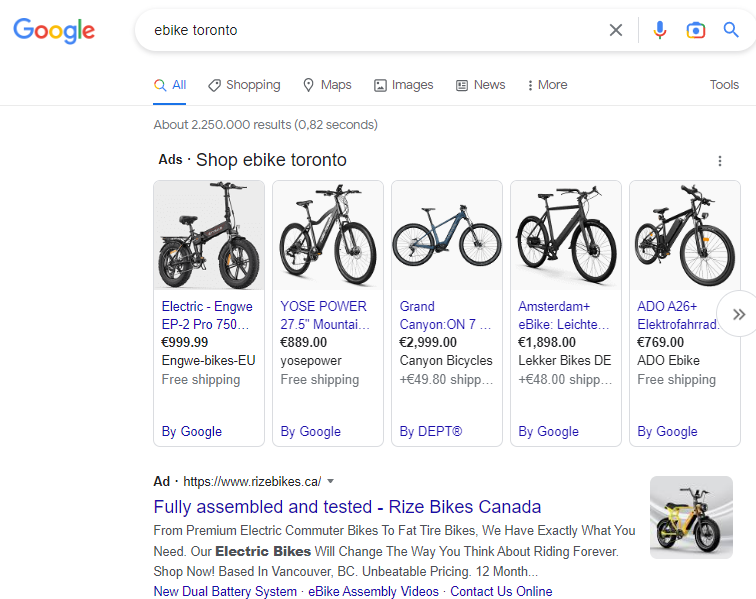The width and height of the screenshot is (756, 599).
Task: Open the Tools filter options
Action: (724, 85)
